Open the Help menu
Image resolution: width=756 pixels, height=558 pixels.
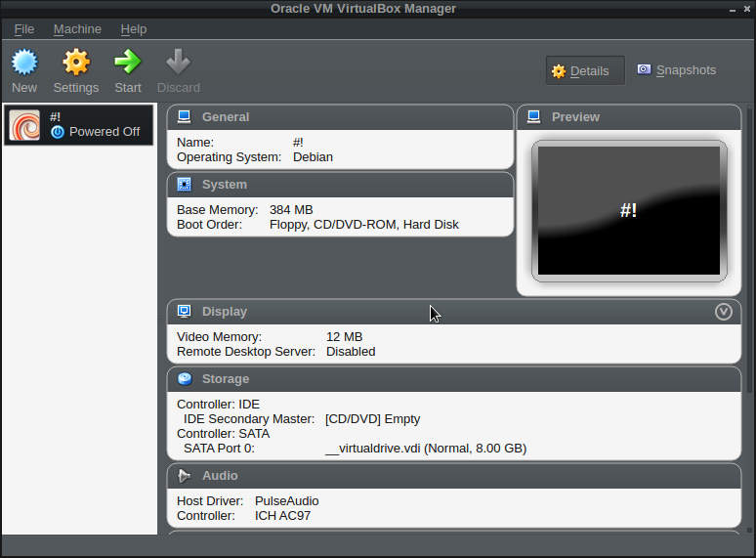(134, 29)
